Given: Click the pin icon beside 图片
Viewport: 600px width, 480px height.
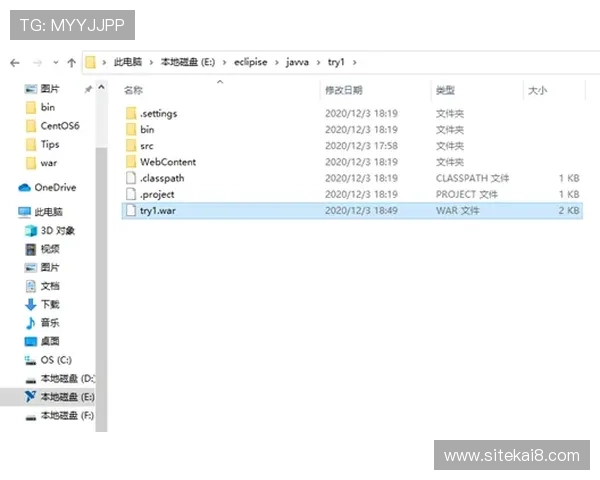Looking at the screenshot, I should pyautogui.click(x=88, y=89).
